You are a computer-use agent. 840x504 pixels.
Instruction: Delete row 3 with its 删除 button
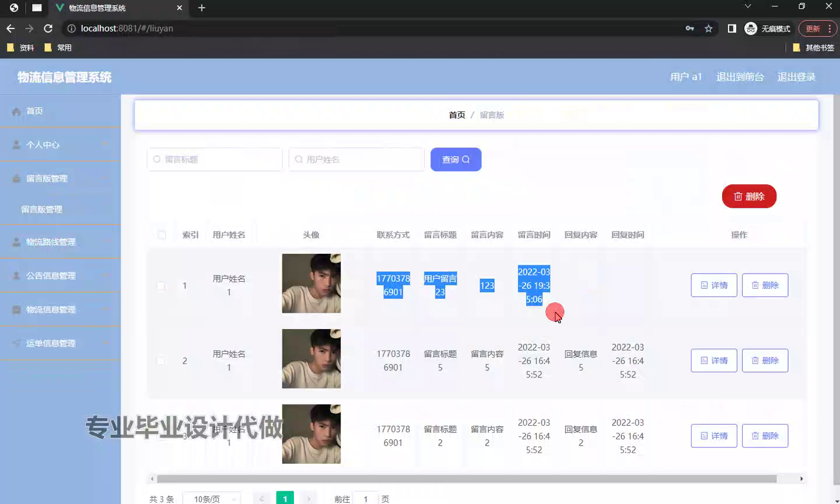(765, 436)
